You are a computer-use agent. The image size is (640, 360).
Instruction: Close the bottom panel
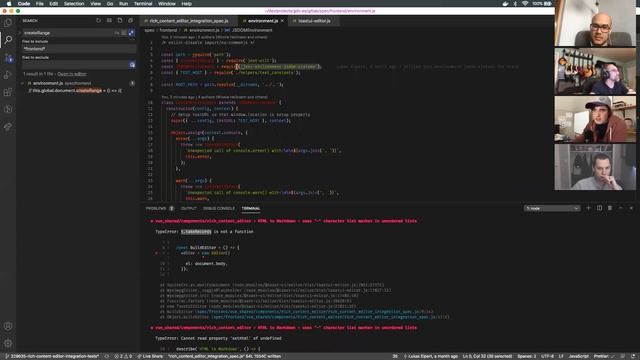[631, 208]
